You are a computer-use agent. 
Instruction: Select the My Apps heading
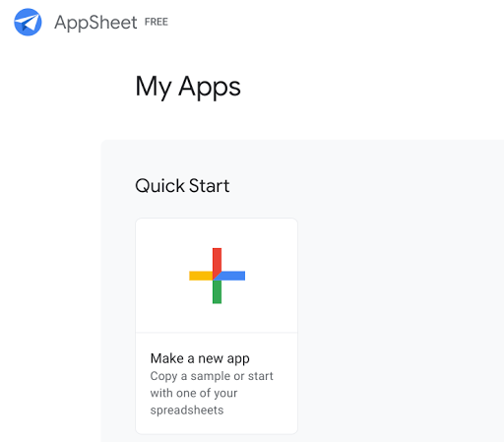click(x=188, y=87)
